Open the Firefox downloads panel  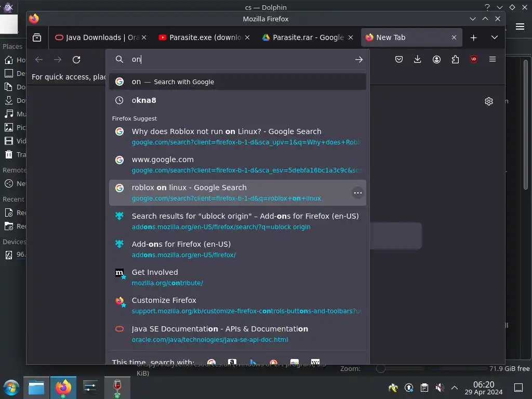pyautogui.click(x=418, y=59)
